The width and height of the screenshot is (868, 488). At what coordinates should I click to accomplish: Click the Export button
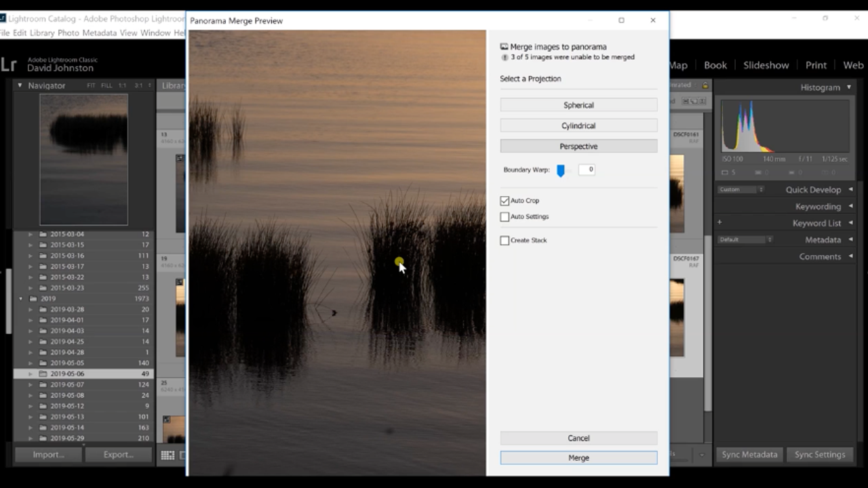point(119,455)
